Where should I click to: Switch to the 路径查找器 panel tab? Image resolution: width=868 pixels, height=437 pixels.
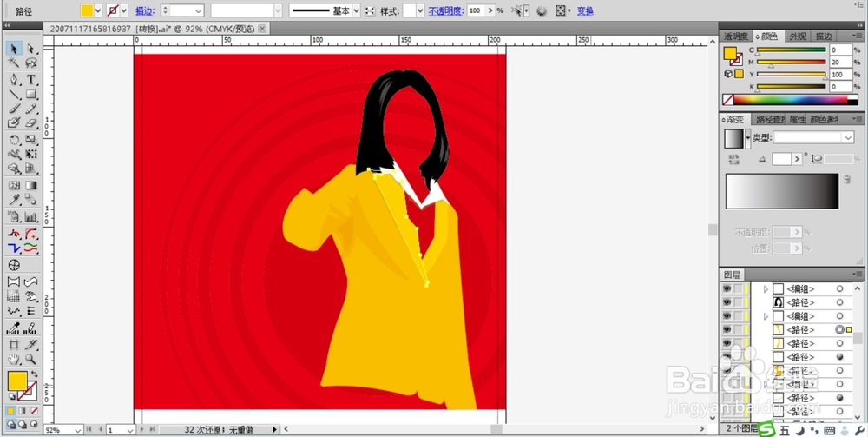(770, 119)
